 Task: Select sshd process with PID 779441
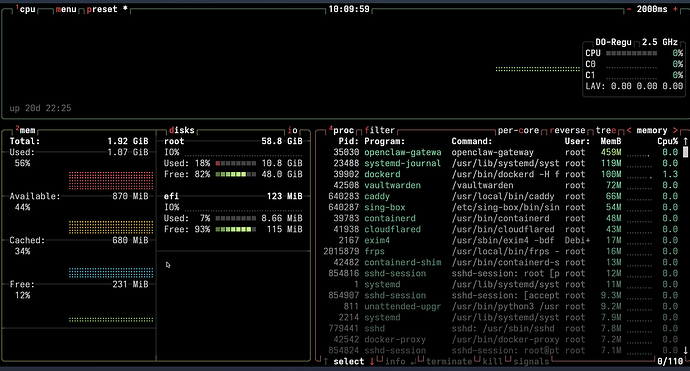click(x=501, y=328)
